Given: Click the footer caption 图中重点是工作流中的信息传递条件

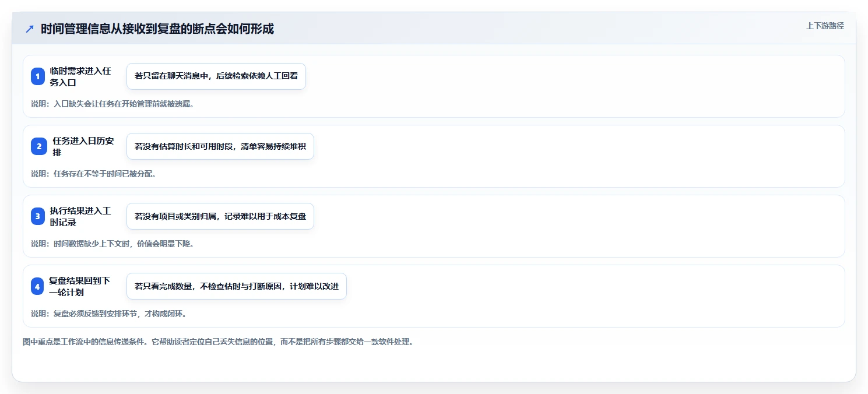Looking at the screenshot, I should pos(218,342).
